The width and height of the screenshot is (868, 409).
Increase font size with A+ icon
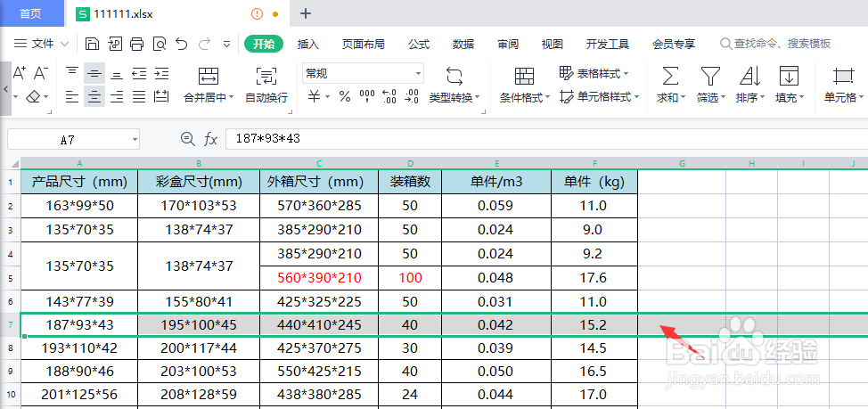coord(20,72)
